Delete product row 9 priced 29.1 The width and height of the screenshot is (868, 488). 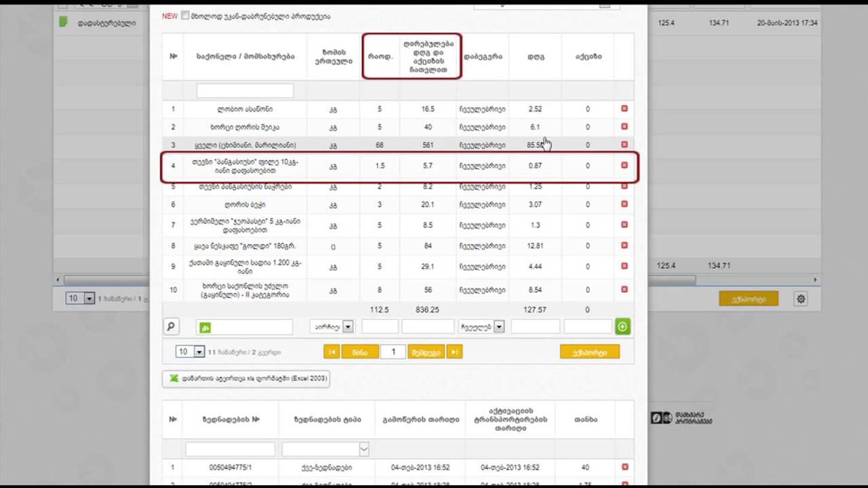click(624, 266)
